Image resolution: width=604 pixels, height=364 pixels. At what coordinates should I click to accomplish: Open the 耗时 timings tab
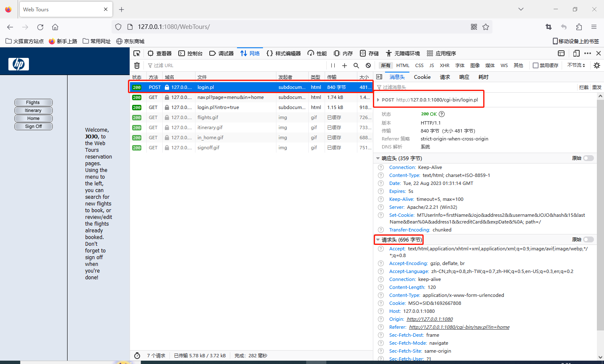(x=484, y=77)
